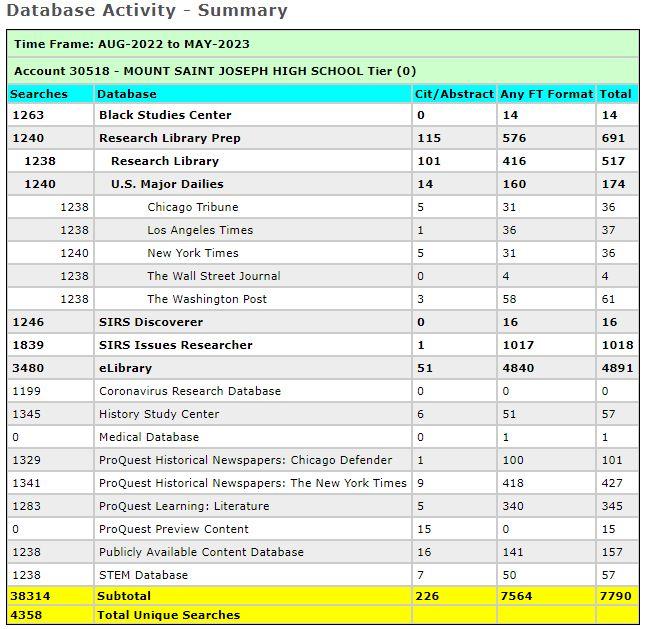Select 'Research Library Prep' database name
This screenshot has height=629, width=658.
[170, 138]
